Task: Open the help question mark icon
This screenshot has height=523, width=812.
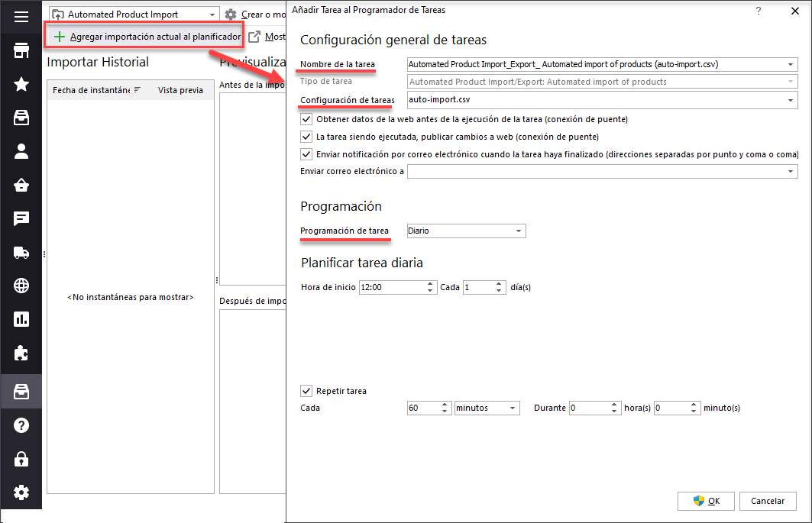Action: [x=21, y=425]
